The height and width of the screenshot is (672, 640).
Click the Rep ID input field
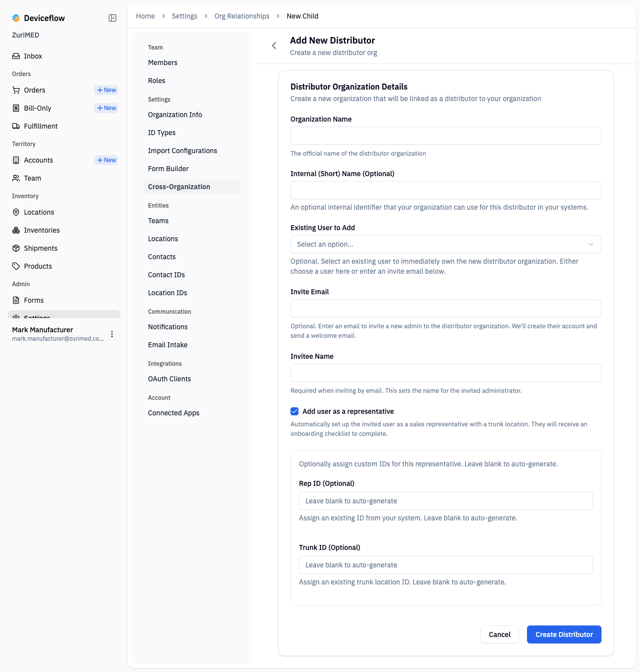[446, 501]
